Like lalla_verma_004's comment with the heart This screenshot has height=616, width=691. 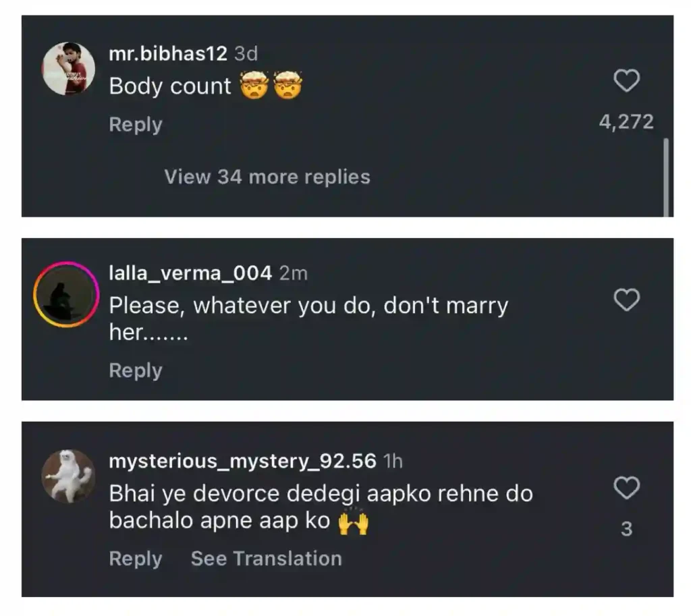pyautogui.click(x=626, y=300)
